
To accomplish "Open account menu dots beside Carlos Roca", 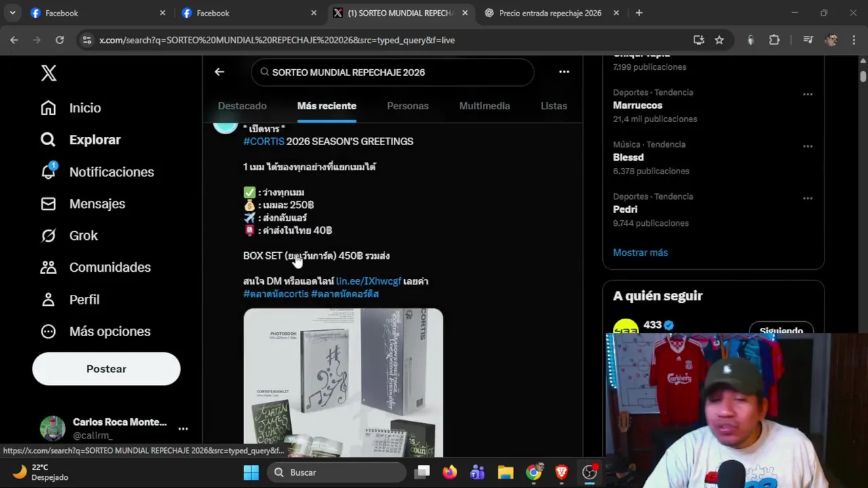I will click(182, 428).
